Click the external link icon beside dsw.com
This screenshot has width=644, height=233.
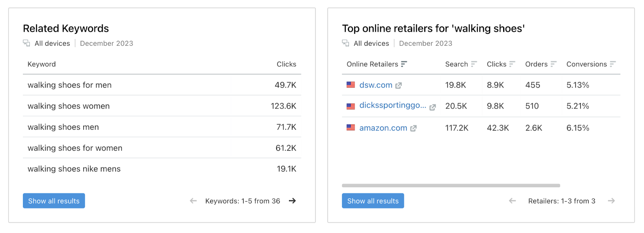click(399, 85)
